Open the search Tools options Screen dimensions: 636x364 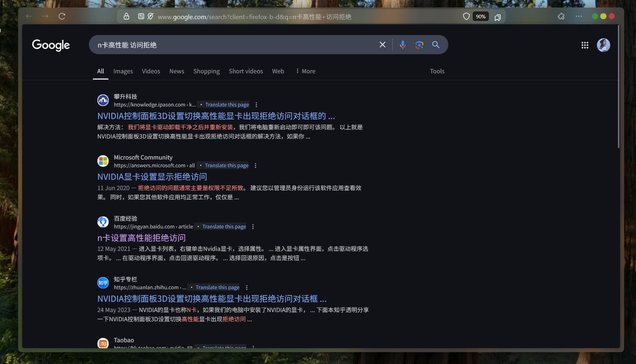437,71
